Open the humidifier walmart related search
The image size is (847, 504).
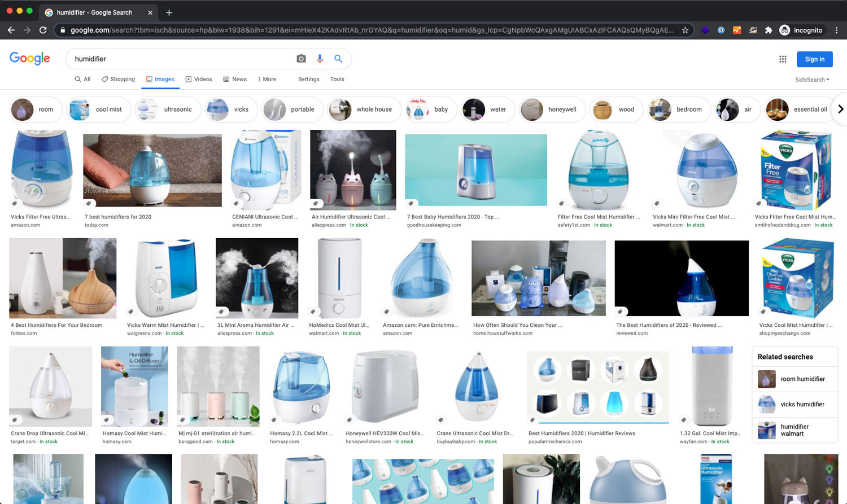(794, 430)
